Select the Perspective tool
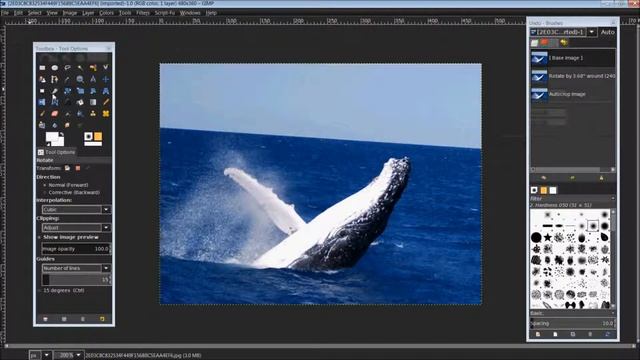The height and width of the screenshot is (360, 640). (x=106, y=91)
